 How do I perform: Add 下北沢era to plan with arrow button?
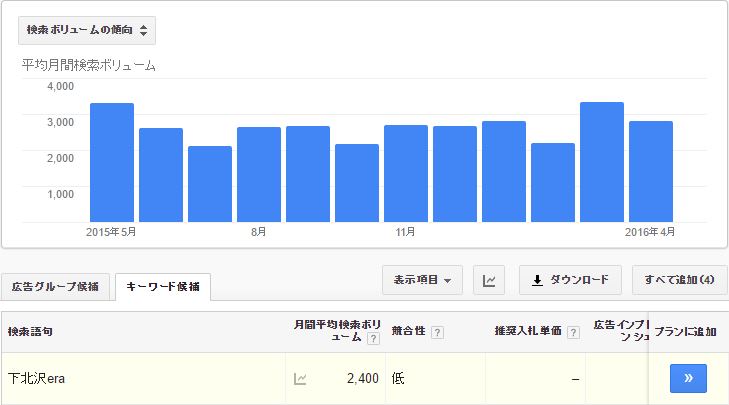tap(688, 378)
